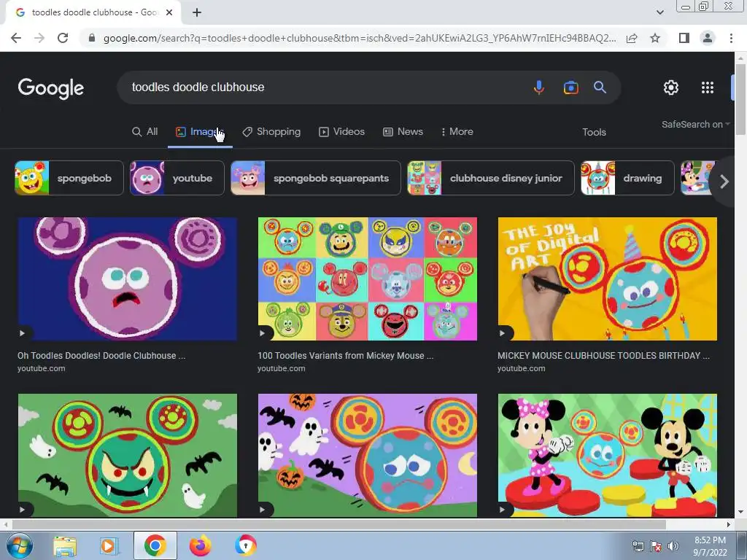This screenshot has width=747, height=560.
Task: Select the Images tab
Action: click(x=200, y=132)
